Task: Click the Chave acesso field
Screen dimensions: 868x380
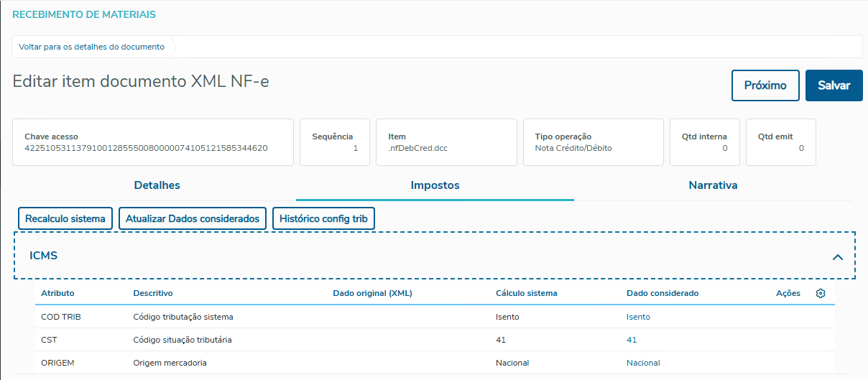Action: pos(153,142)
